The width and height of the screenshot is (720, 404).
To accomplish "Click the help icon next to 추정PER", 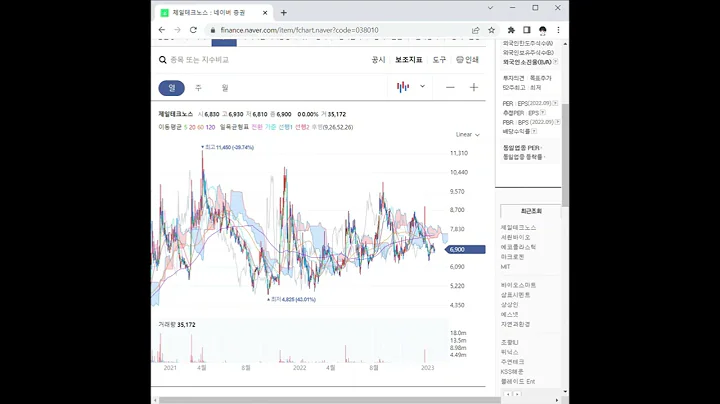I will click(x=543, y=112).
